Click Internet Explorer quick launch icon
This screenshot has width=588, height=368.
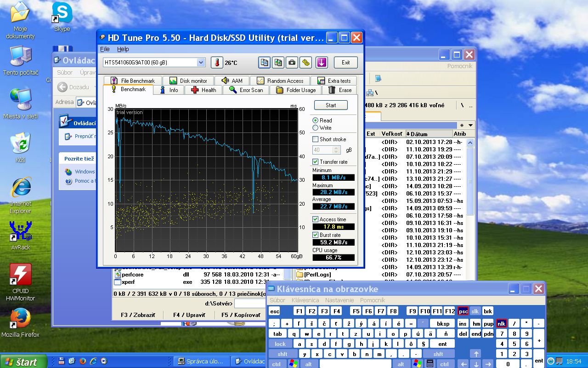93,362
